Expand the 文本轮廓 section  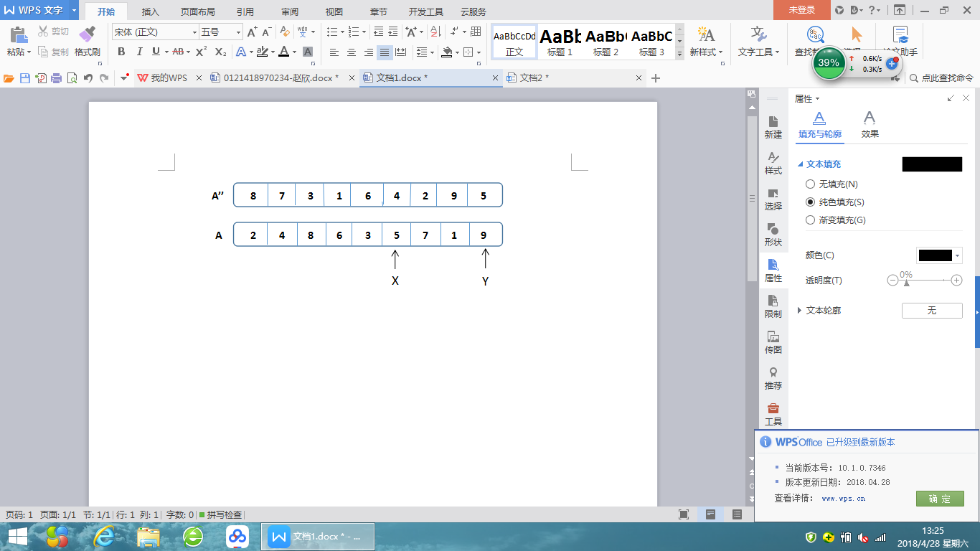pyautogui.click(x=800, y=311)
